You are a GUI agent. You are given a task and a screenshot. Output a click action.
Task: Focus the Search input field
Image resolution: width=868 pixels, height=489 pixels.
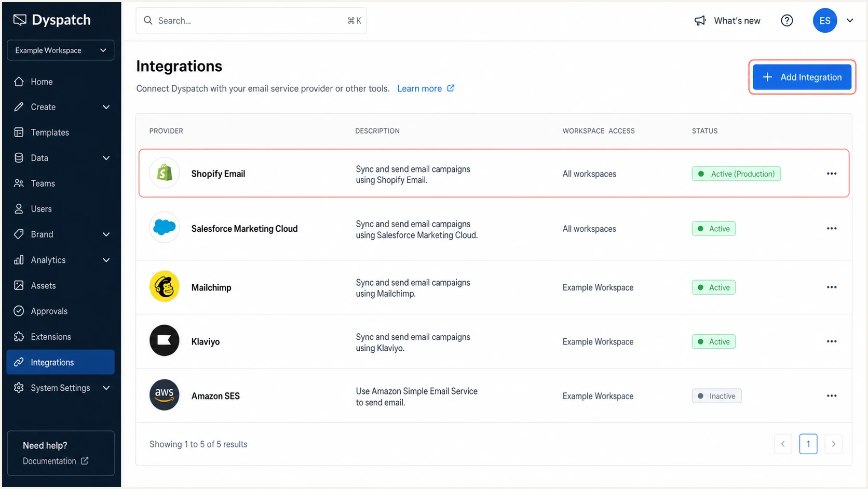click(x=251, y=21)
